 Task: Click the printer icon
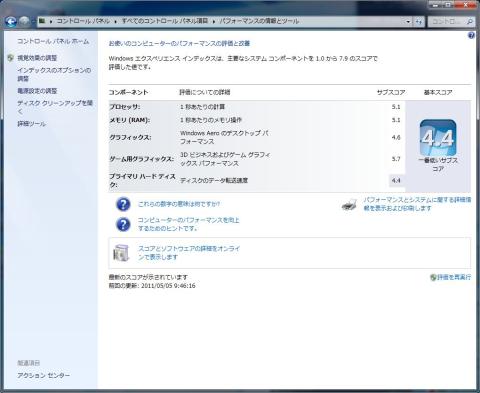pos(349,204)
